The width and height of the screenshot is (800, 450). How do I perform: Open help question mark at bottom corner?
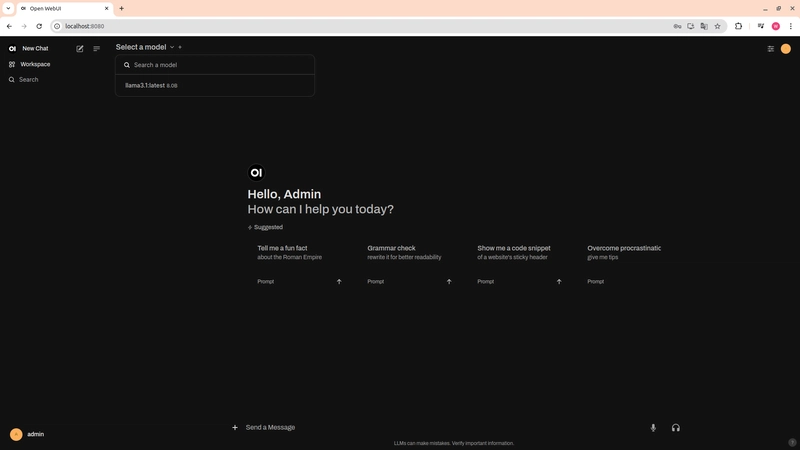(x=792, y=442)
